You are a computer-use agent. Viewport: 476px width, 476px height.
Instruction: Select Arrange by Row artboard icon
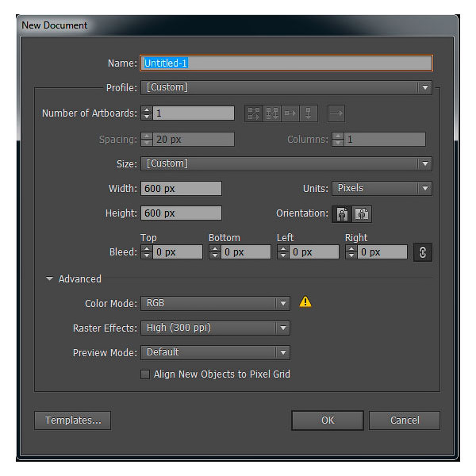click(x=290, y=113)
